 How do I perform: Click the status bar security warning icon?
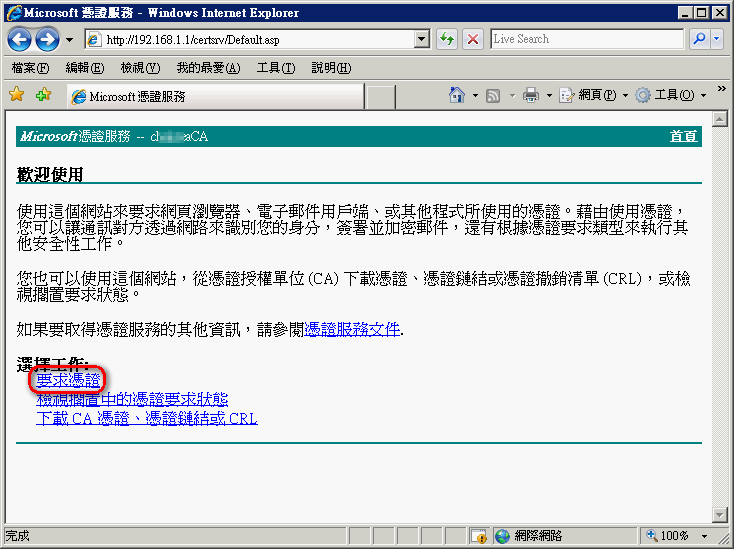point(479,536)
